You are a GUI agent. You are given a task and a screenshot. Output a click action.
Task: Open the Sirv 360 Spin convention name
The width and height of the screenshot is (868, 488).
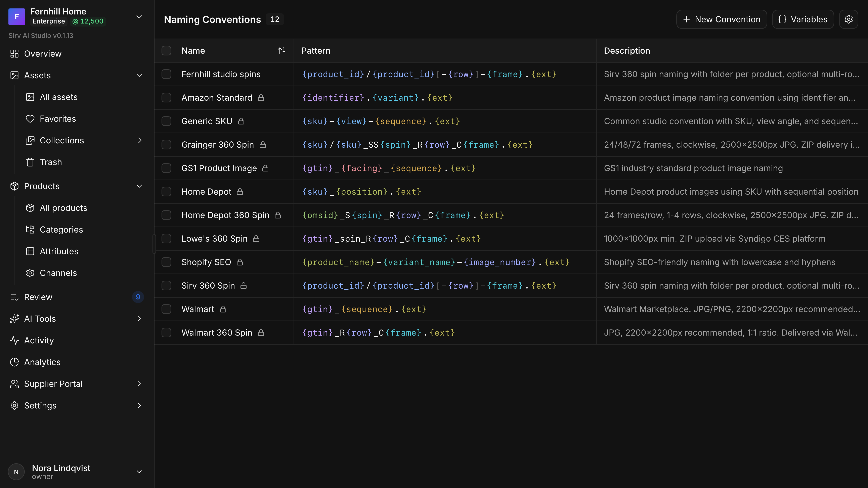pos(208,286)
